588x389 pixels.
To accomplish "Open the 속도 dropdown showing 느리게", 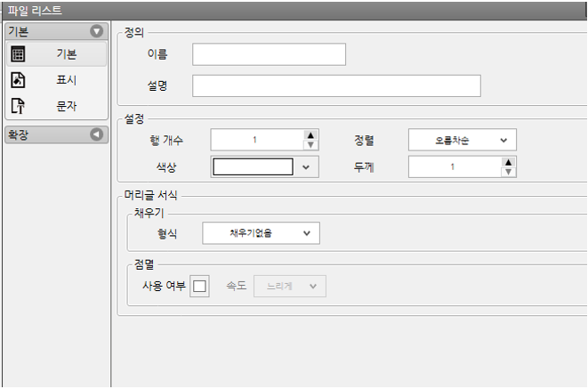I will point(290,286).
